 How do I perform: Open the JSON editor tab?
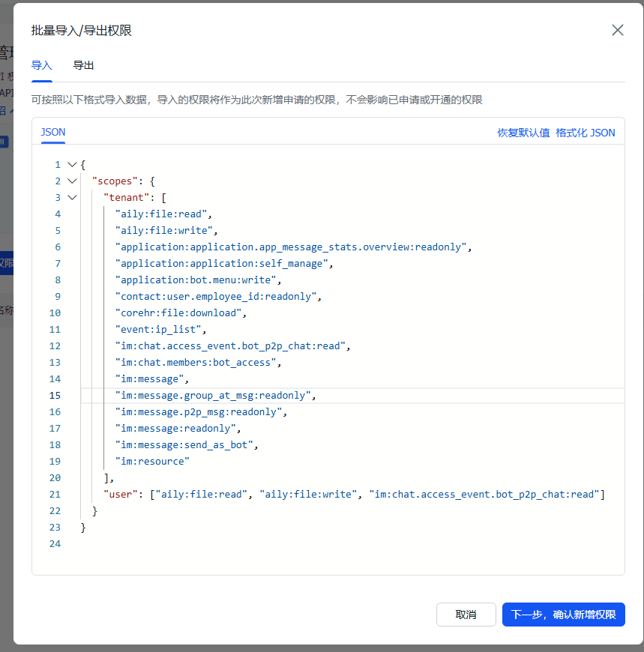(52, 133)
